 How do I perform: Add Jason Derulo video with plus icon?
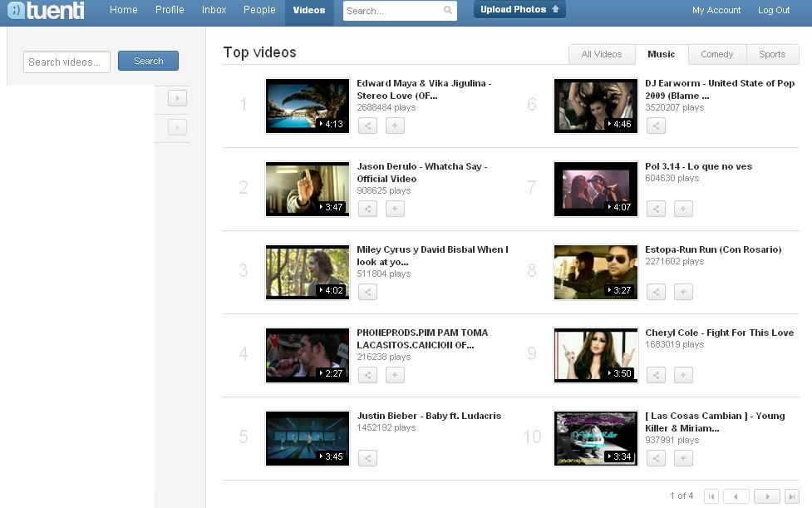click(395, 209)
